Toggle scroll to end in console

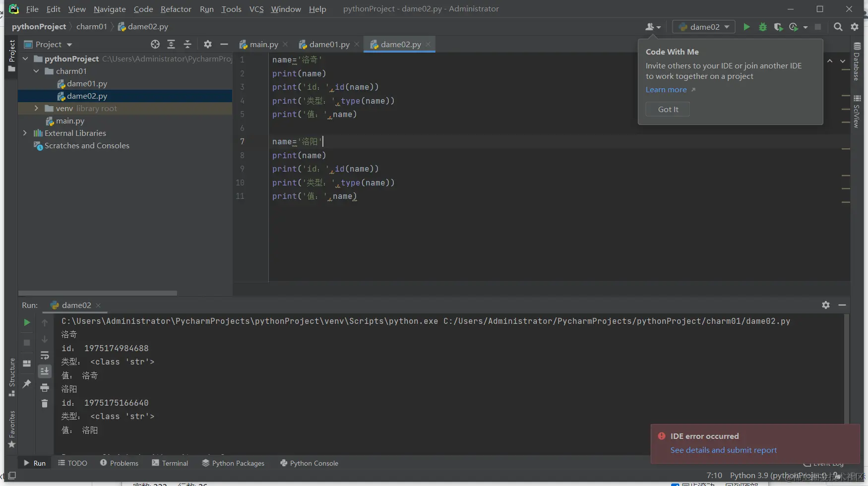45,371
